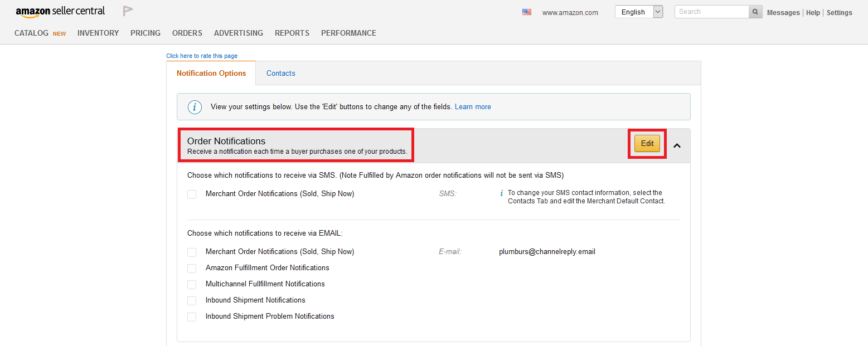
Task: Open the REPORTS menu
Action: click(292, 33)
